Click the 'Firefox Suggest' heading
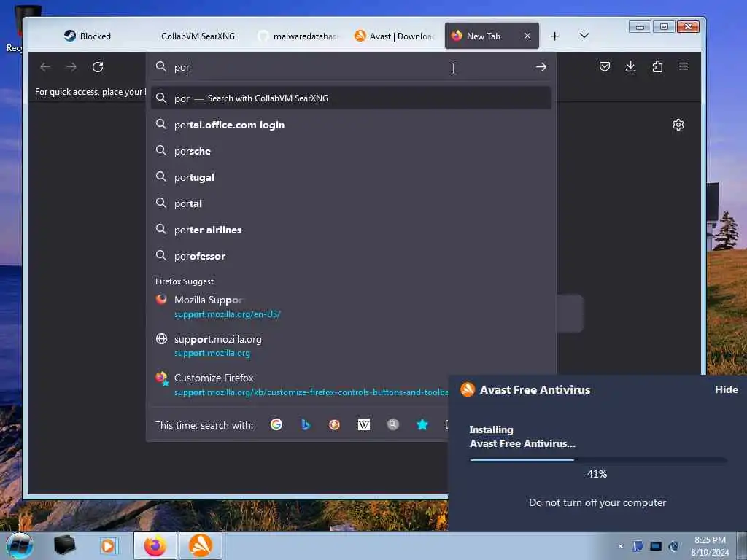Image resolution: width=747 pixels, height=560 pixels. click(x=185, y=281)
